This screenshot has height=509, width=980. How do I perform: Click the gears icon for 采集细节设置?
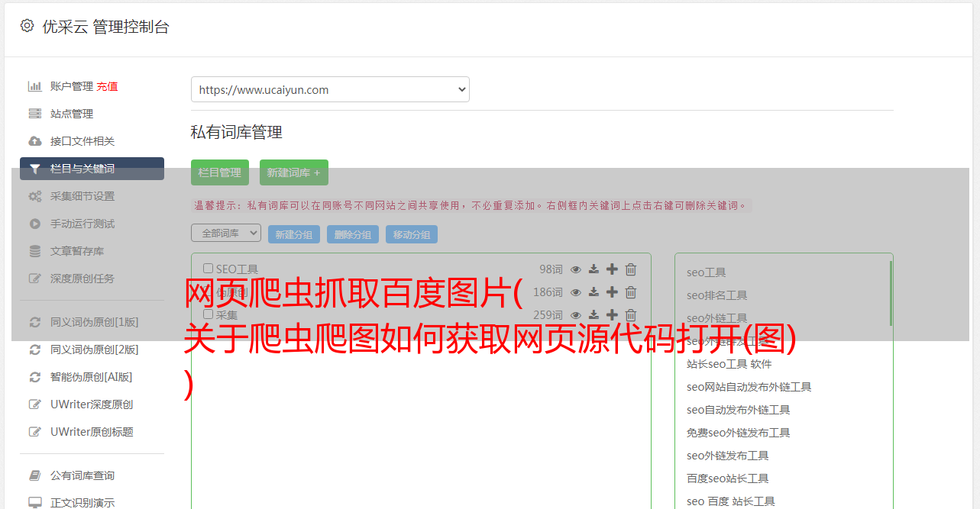point(34,196)
